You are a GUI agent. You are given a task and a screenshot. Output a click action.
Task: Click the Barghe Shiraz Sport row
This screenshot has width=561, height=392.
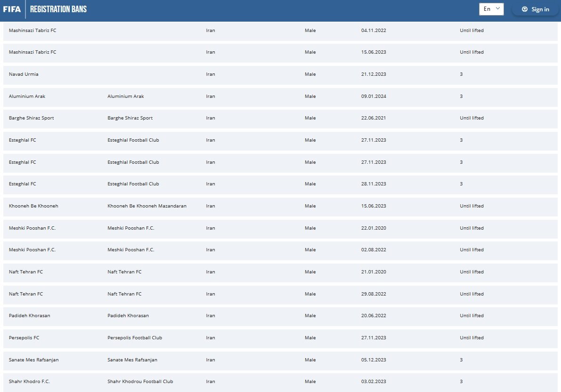click(x=31, y=118)
